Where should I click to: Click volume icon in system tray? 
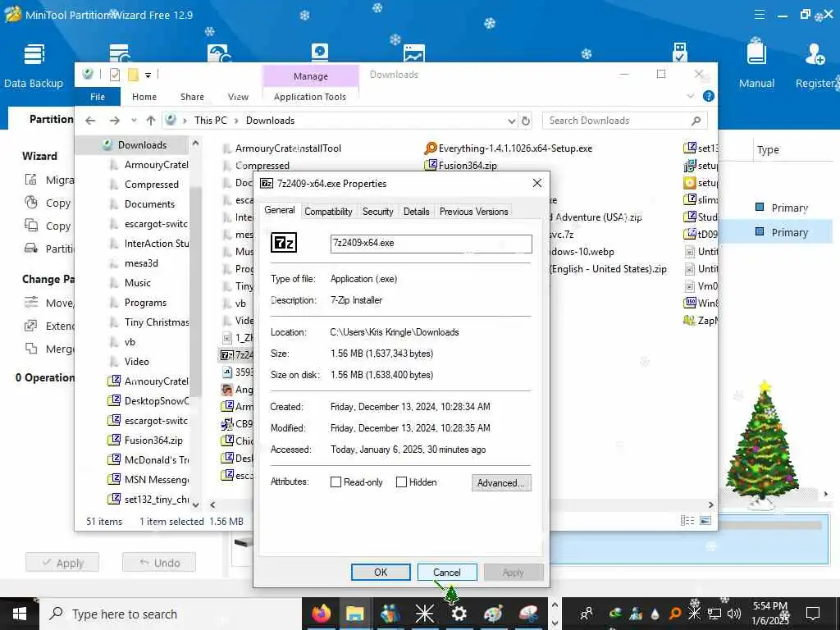[734, 614]
